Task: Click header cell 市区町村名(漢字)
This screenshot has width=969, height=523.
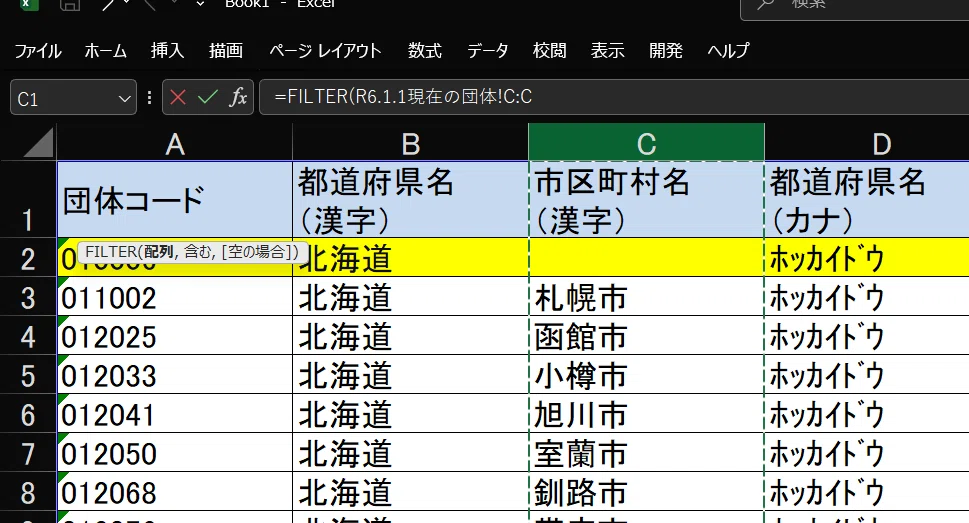Action: pyautogui.click(x=646, y=199)
